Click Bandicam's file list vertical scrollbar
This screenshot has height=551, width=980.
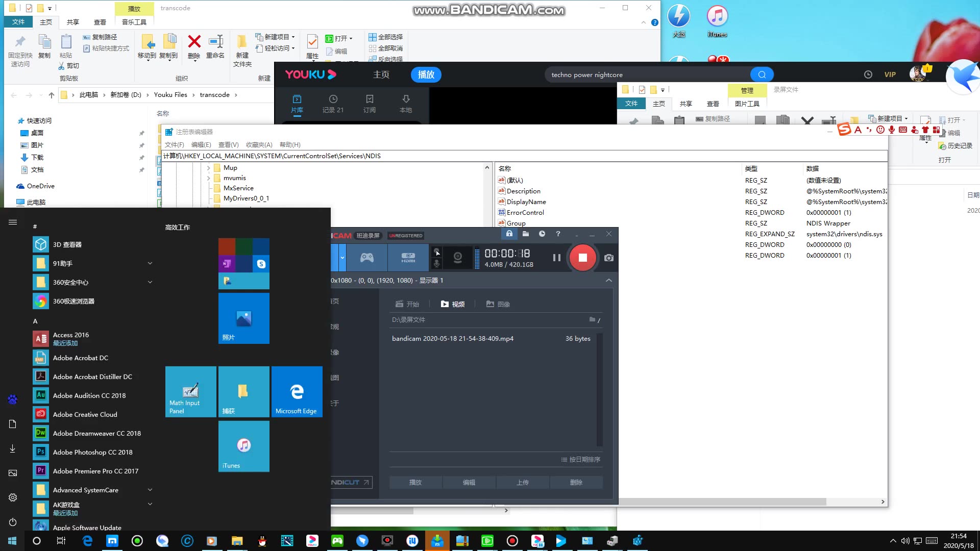(600, 390)
